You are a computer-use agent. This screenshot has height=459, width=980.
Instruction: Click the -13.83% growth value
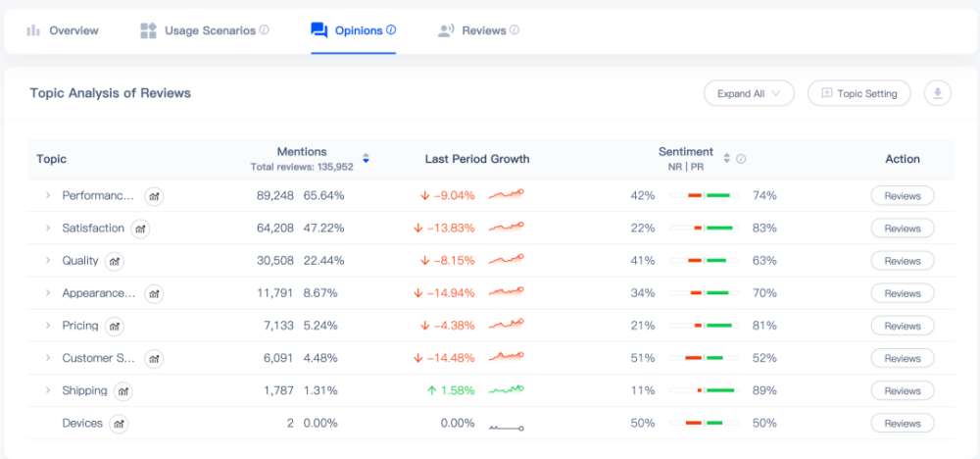[451, 229]
